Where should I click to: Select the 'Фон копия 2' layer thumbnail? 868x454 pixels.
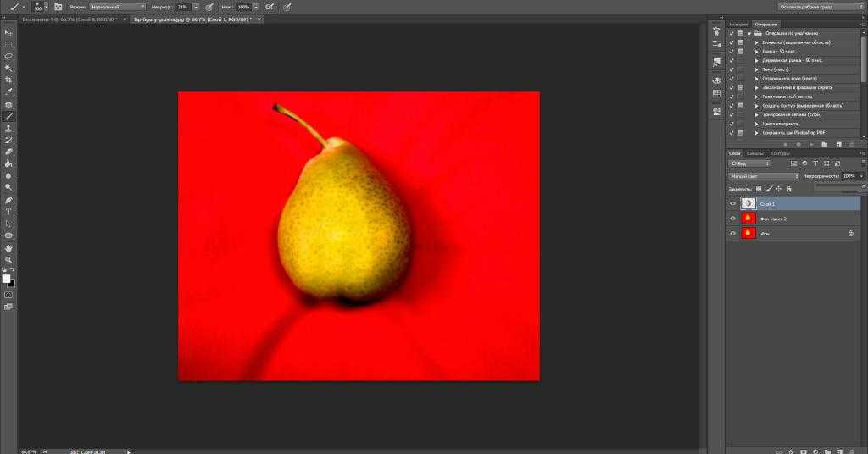coord(748,218)
